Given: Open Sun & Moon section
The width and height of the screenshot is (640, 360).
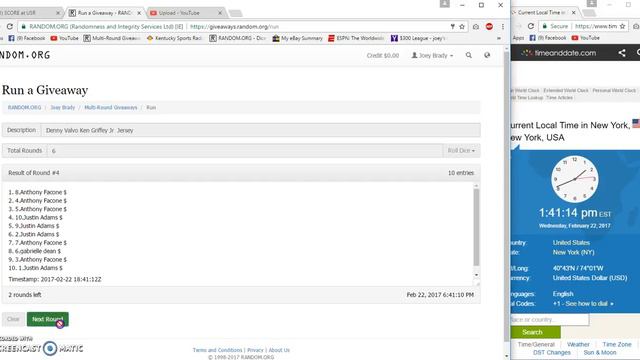Looking at the screenshot, I should pyautogui.click(x=600, y=353).
